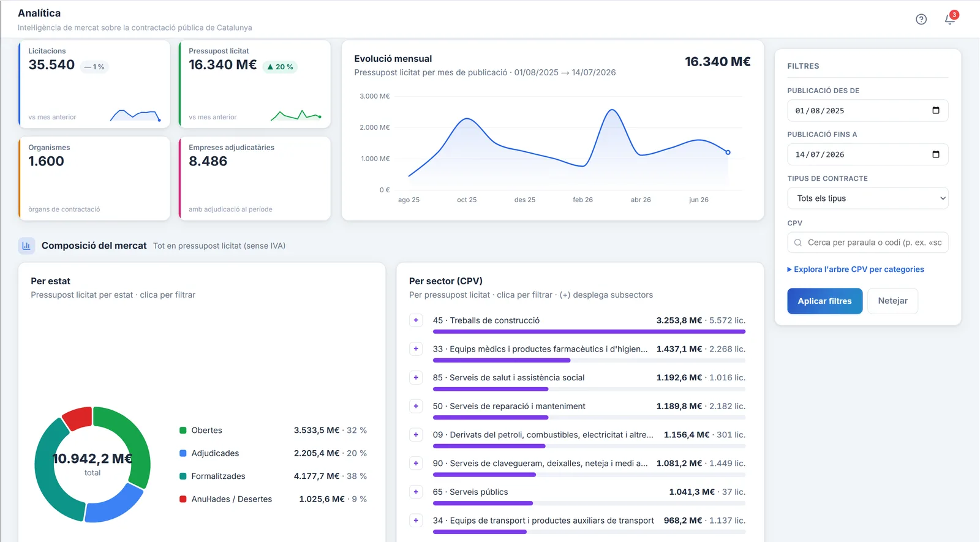Click the 50 Serveis de reparació sector bar
Image resolution: width=980 pixels, height=542 pixels.
(589, 418)
